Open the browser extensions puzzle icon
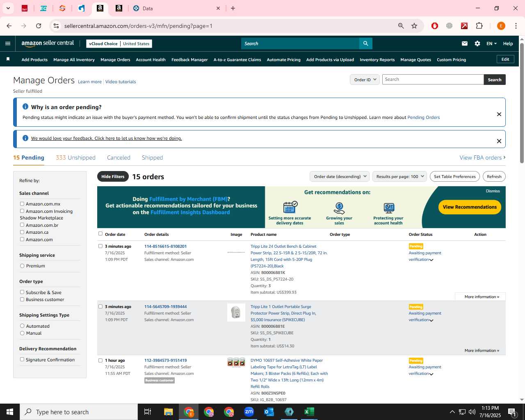Viewport: 525px width, 420px height. (x=479, y=26)
